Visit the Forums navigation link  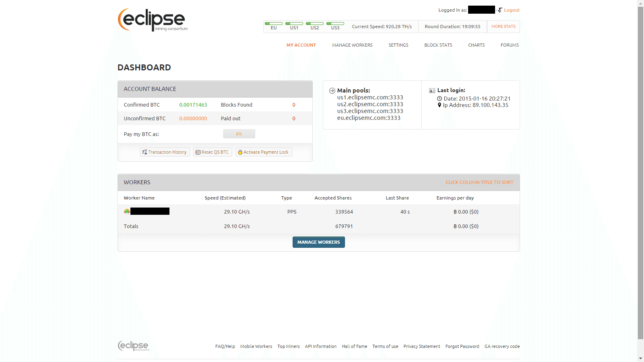click(x=510, y=45)
